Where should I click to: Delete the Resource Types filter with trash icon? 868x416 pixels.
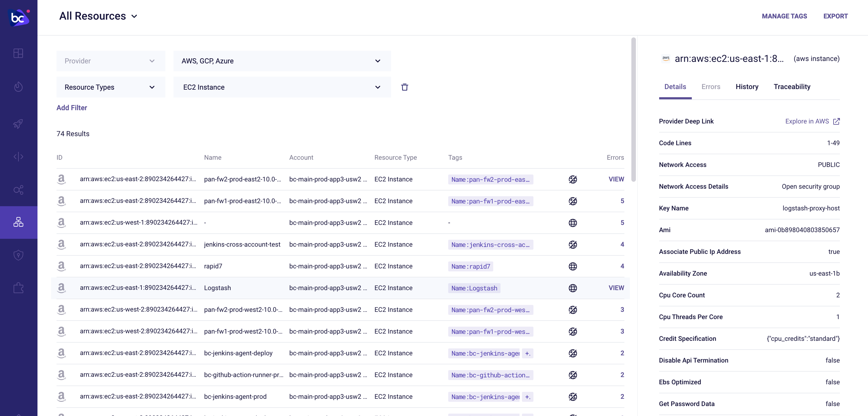[404, 87]
